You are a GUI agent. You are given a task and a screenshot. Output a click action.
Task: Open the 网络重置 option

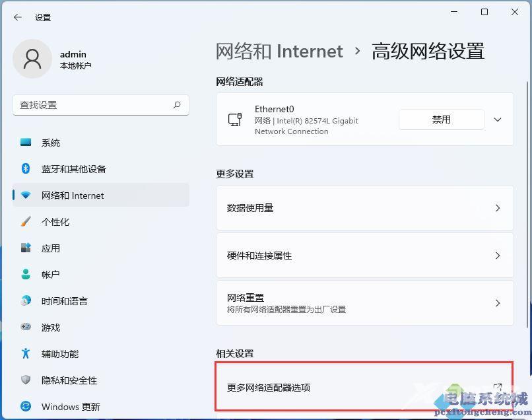(x=364, y=303)
